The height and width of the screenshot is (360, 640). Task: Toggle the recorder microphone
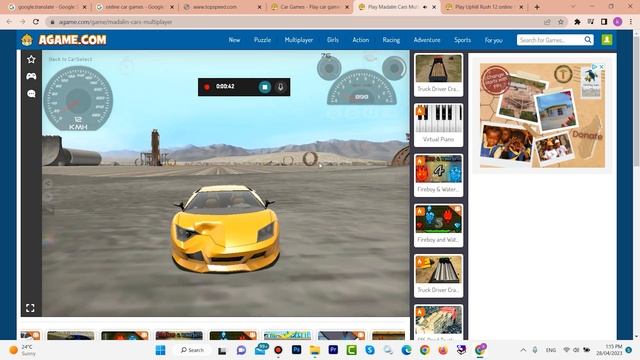click(280, 87)
